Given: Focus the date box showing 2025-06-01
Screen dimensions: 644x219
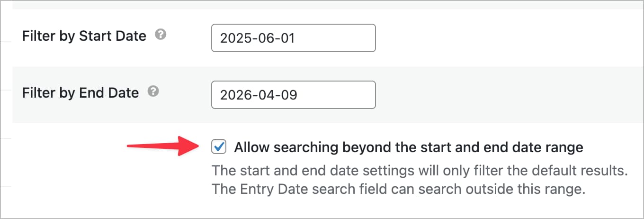Looking at the screenshot, I should (x=293, y=38).
